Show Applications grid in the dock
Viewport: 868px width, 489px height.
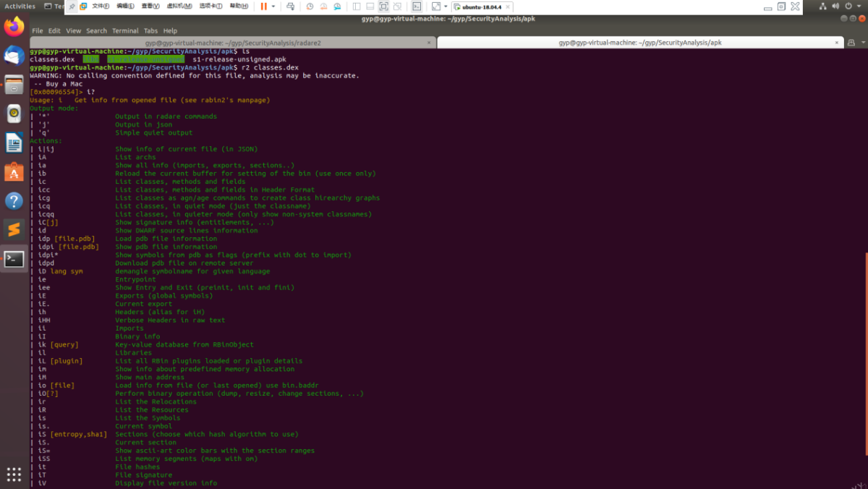click(x=14, y=474)
